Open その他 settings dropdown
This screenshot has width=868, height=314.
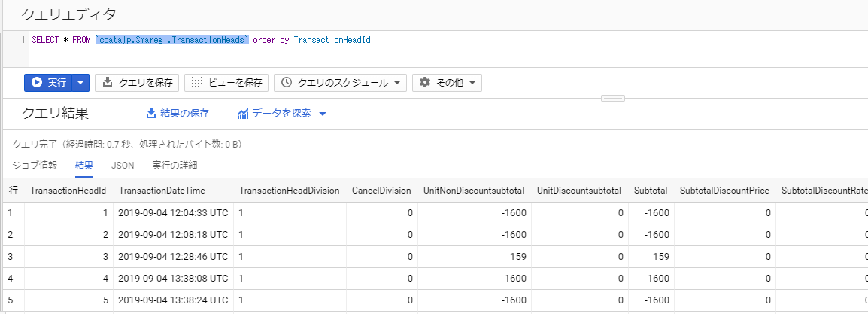(x=447, y=83)
